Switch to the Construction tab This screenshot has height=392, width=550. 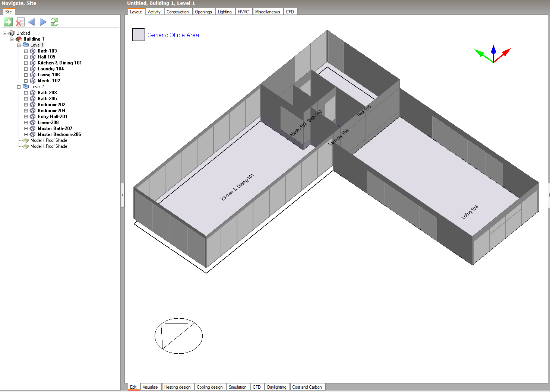177,12
